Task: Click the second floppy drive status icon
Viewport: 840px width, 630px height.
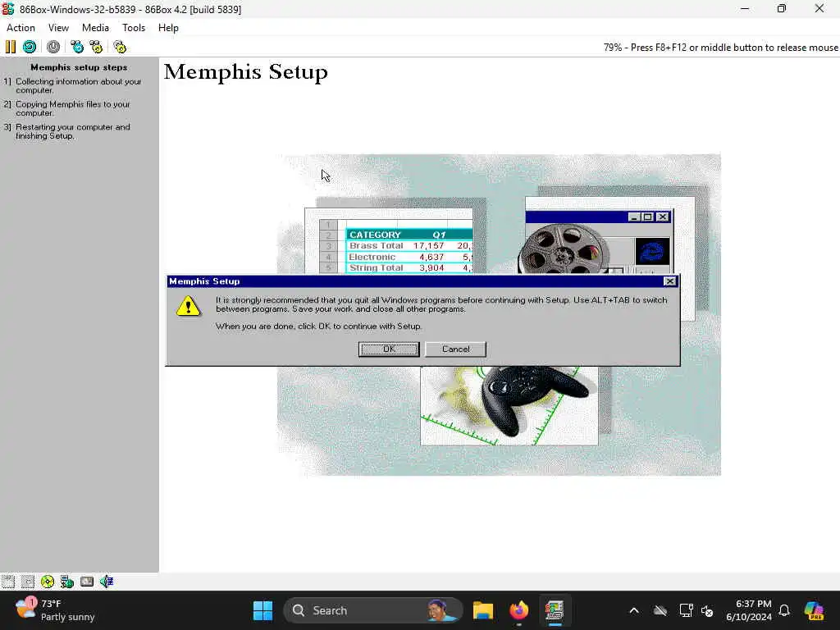Action: point(28,582)
